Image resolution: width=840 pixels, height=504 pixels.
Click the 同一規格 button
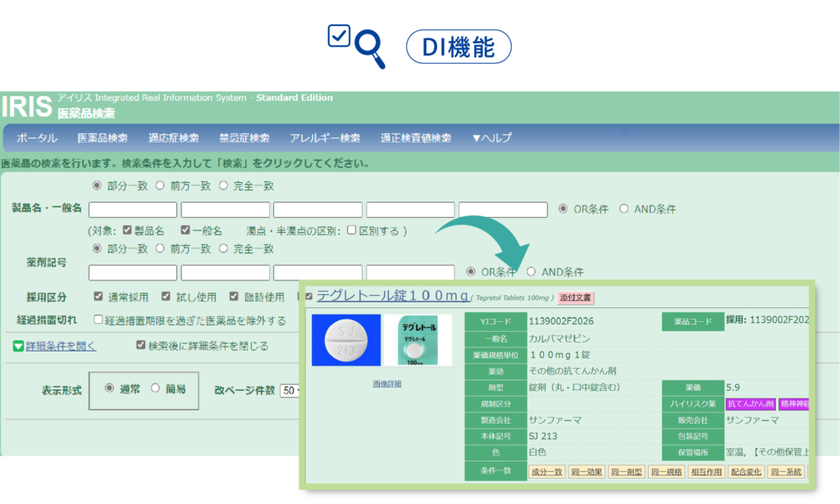click(x=666, y=472)
